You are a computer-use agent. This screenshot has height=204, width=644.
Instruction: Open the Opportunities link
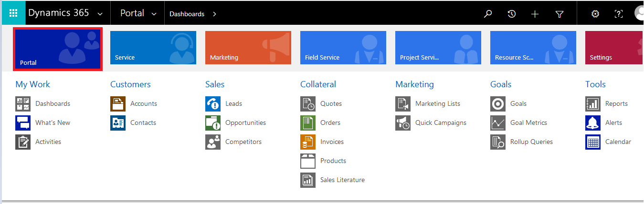[x=245, y=122]
